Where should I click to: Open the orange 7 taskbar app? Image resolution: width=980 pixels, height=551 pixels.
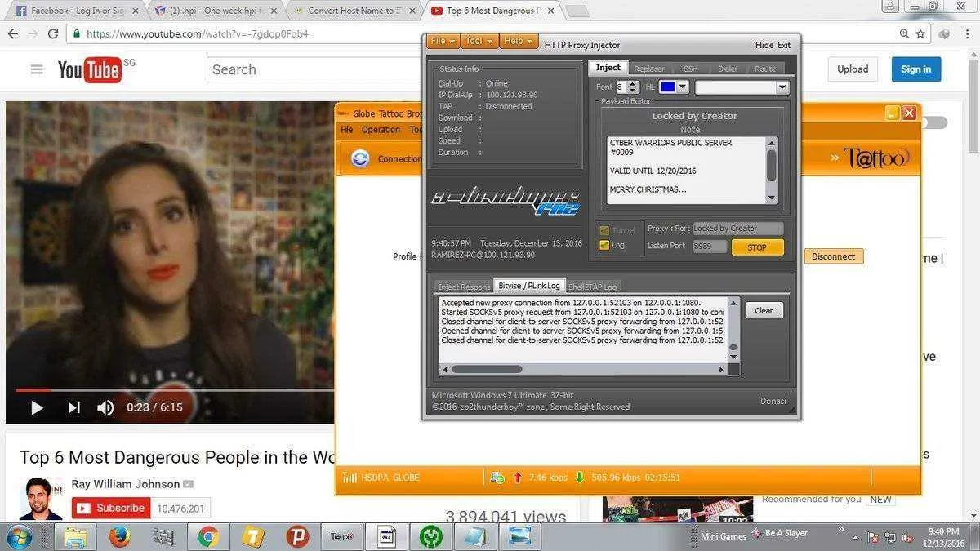(x=252, y=536)
